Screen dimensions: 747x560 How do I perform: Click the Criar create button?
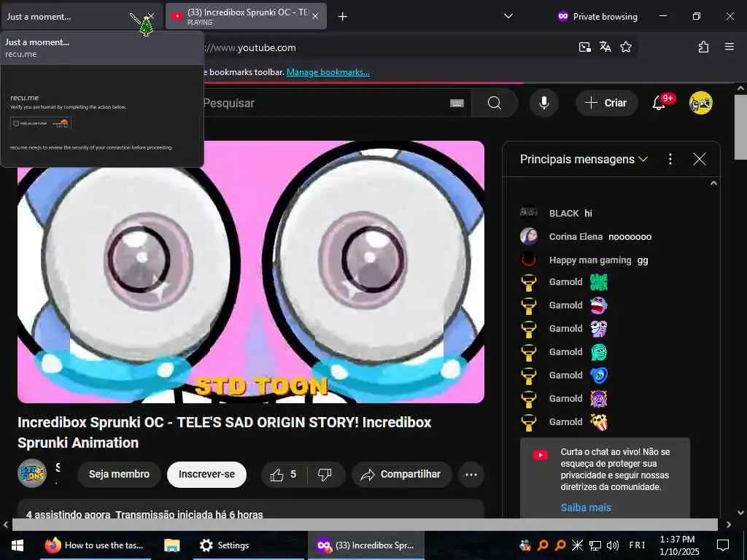tap(606, 103)
